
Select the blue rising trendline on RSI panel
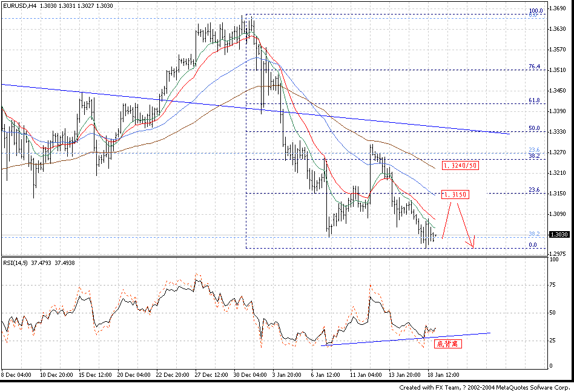[x=406, y=339]
